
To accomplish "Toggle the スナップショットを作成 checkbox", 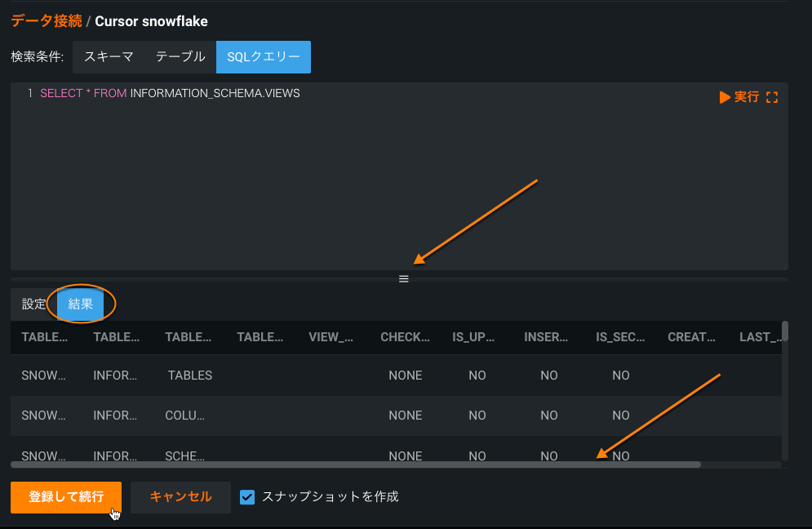I will pos(247,496).
